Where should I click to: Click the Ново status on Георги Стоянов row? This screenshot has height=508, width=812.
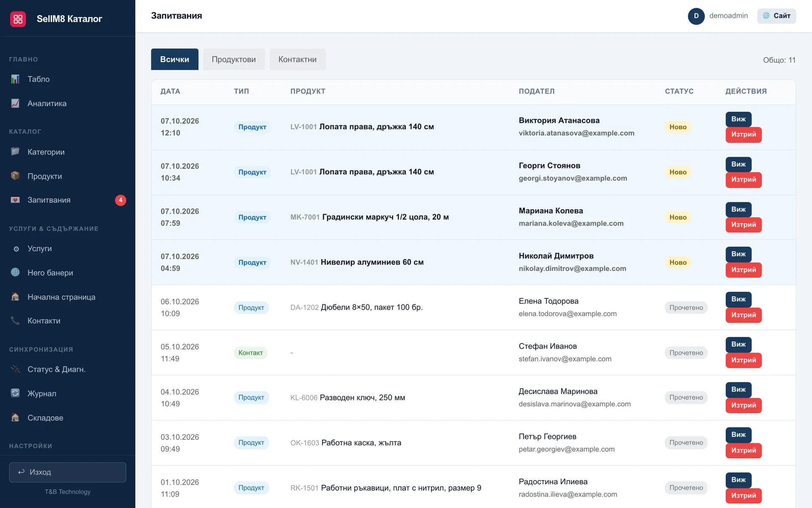[x=678, y=172]
